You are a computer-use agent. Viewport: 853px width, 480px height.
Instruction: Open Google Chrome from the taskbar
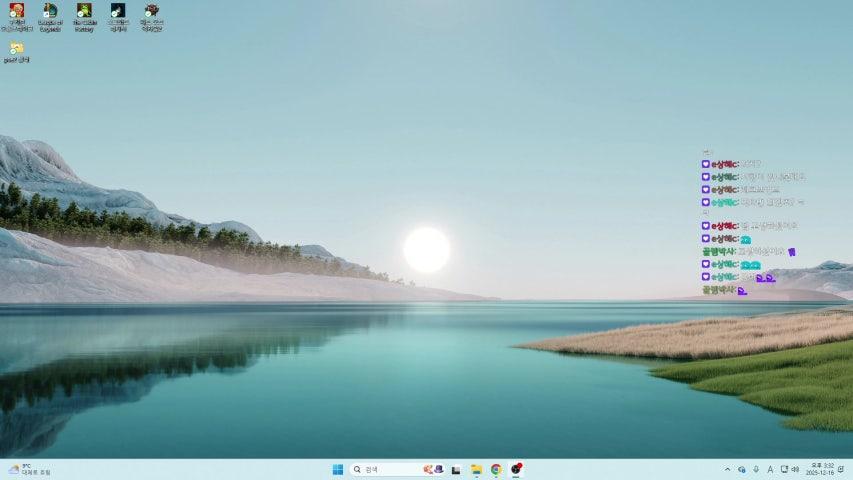(x=496, y=469)
